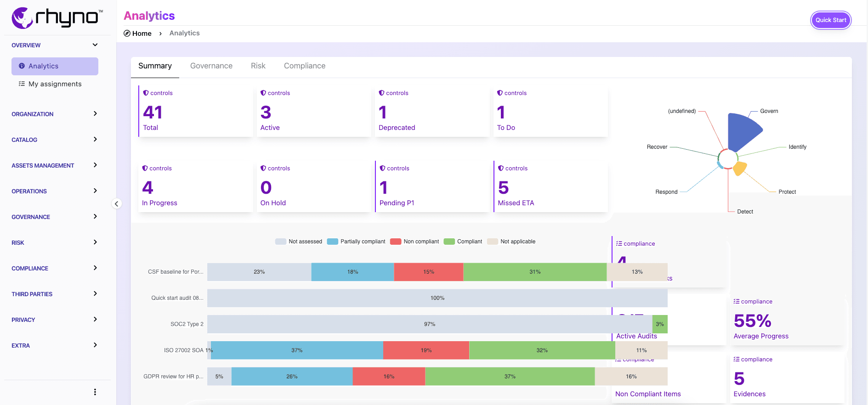Go to Home via breadcrumb
868x405 pixels.
click(x=142, y=34)
